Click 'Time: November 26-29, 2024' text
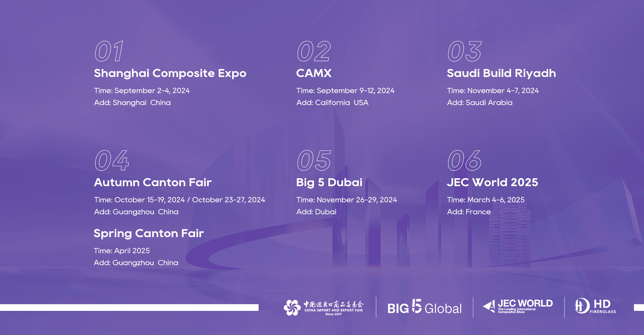Viewport: 644px width, 335px height. [x=346, y=200]
